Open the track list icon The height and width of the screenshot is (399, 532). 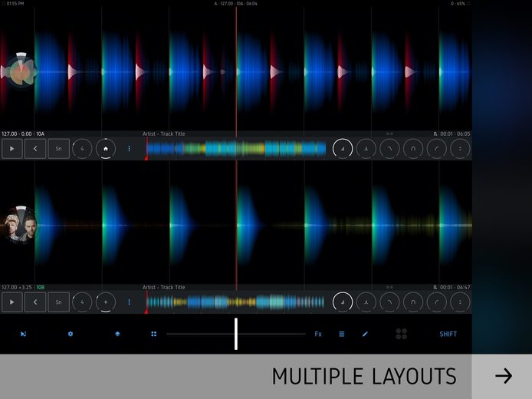tap(342, 334)
